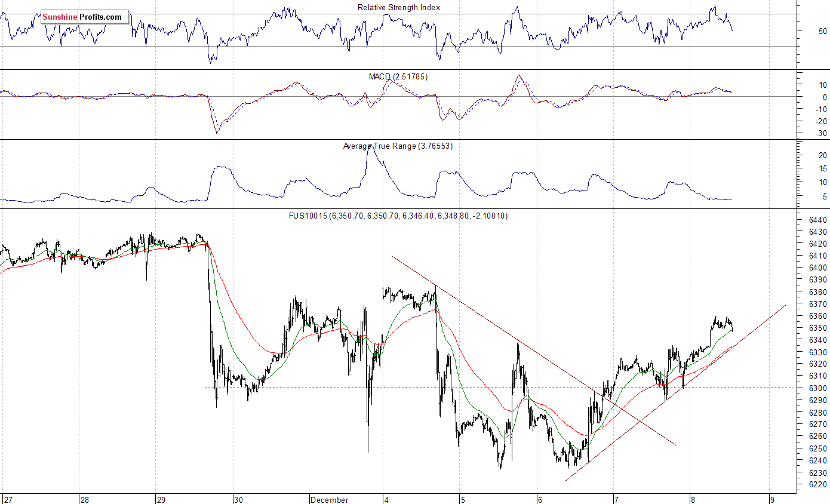Select the 6430 price axis label
The width and height of the screenshot is (830, 504).
click(x=817, y=232)
